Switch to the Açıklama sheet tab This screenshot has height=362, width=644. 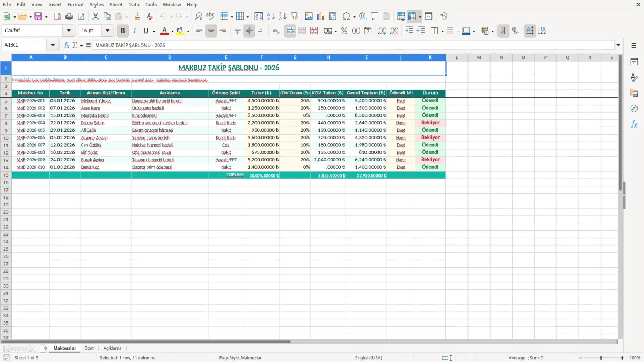(x=113, y=349)
